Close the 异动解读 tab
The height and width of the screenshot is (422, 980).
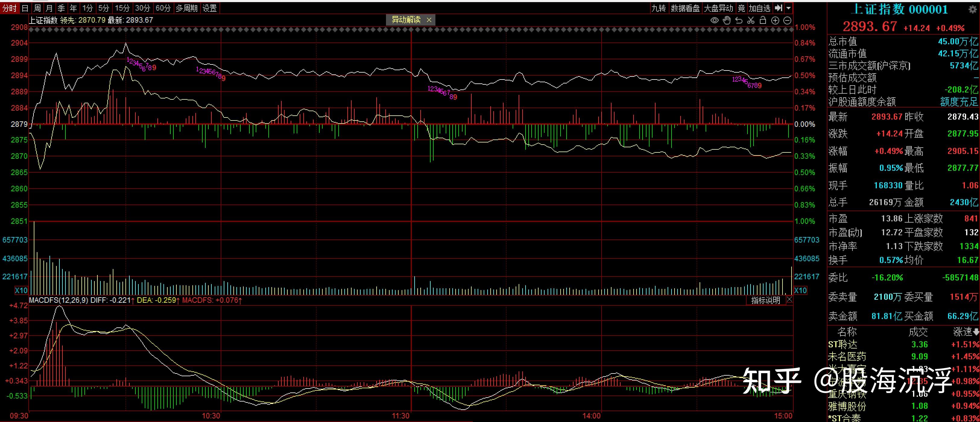(429, 20)
